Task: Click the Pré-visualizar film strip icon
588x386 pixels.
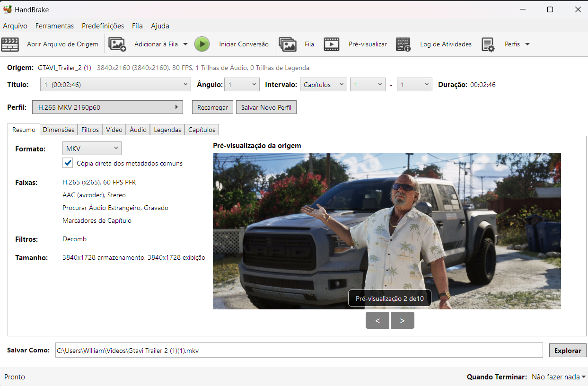Action: (x=331, y=44)
